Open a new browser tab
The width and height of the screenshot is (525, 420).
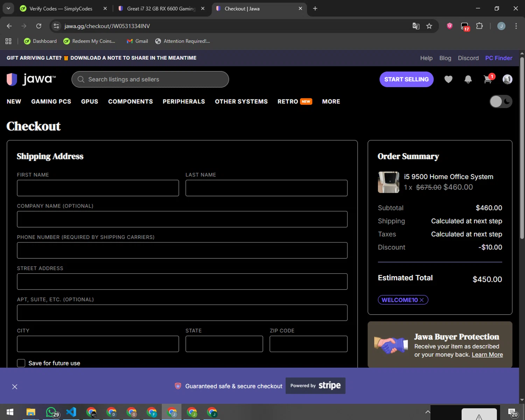pos(315,8)
